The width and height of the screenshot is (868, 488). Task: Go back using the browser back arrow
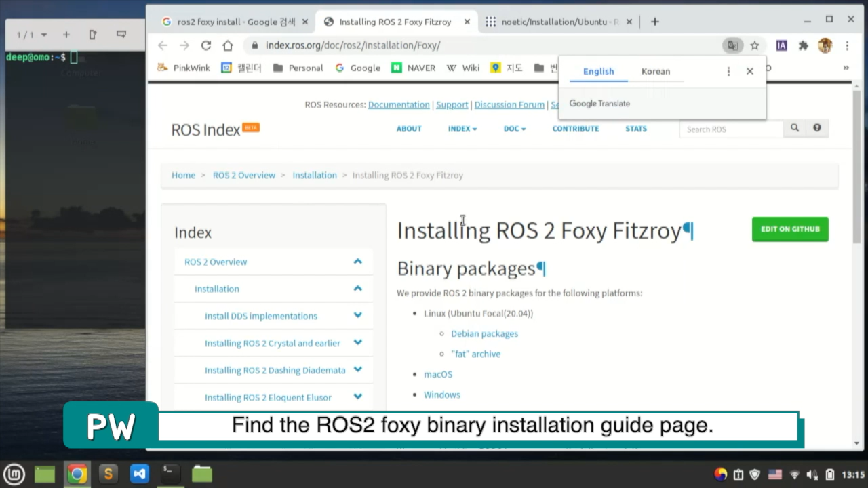[x=163, y=45]
